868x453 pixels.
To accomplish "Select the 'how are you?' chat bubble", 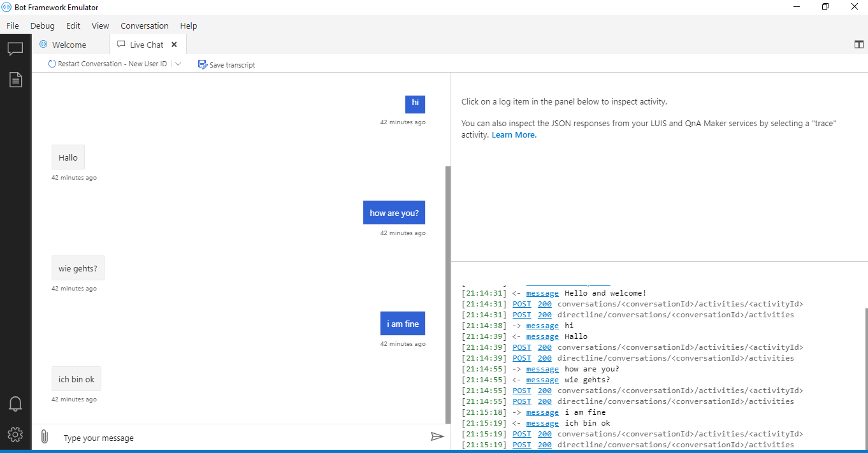I will (x=394, y=213).
